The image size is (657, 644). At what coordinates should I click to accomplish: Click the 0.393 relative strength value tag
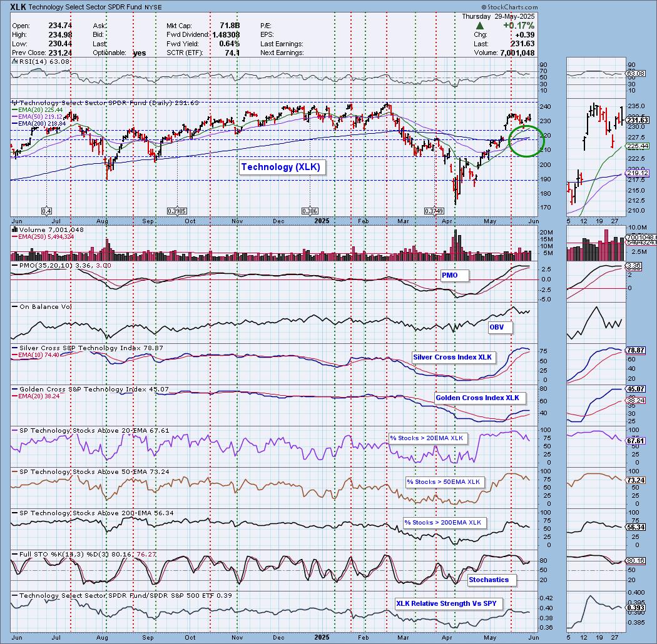(x=636, y=608)
